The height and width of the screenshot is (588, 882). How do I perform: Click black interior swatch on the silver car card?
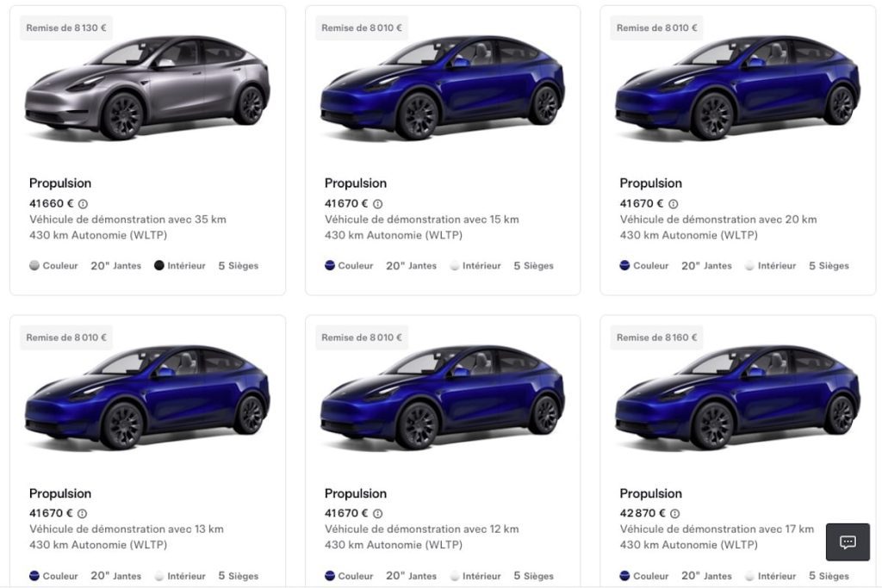tap(159, 266)
